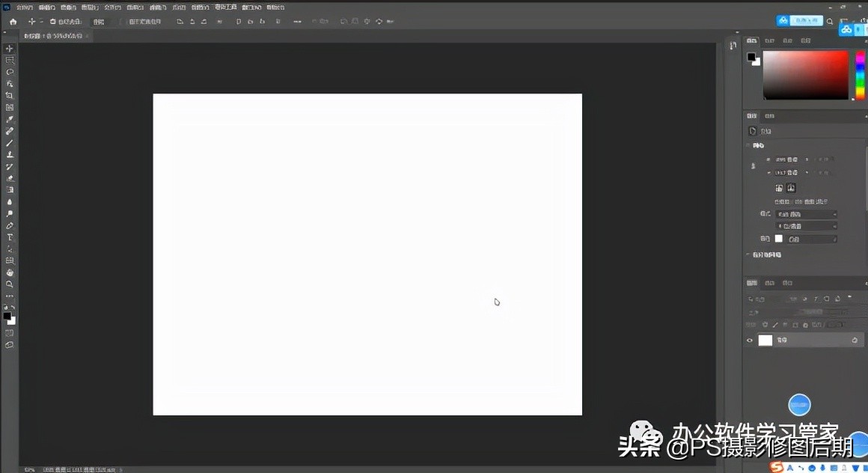This screenshot has width=868, height=473.
Task: Open the Auto-Select layer/group dropdown
Action: [99, 22]
